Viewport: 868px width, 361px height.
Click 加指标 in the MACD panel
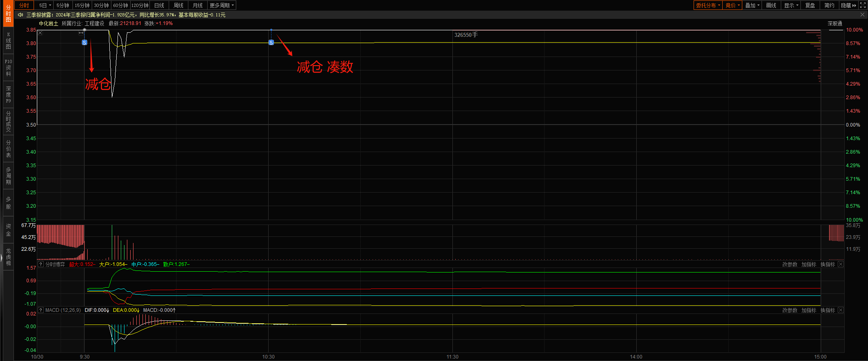click(809, 310)
